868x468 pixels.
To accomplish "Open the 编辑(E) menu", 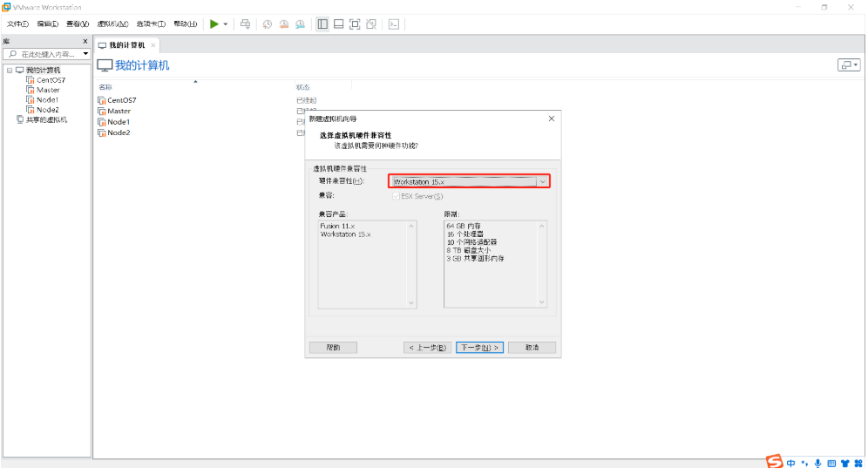I will (48, 24).
